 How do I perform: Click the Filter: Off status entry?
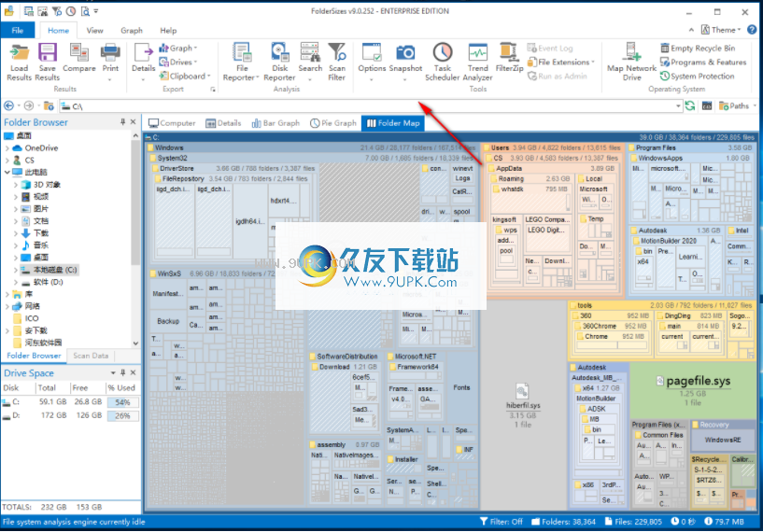pyautogui.click(x=501, y=522)
